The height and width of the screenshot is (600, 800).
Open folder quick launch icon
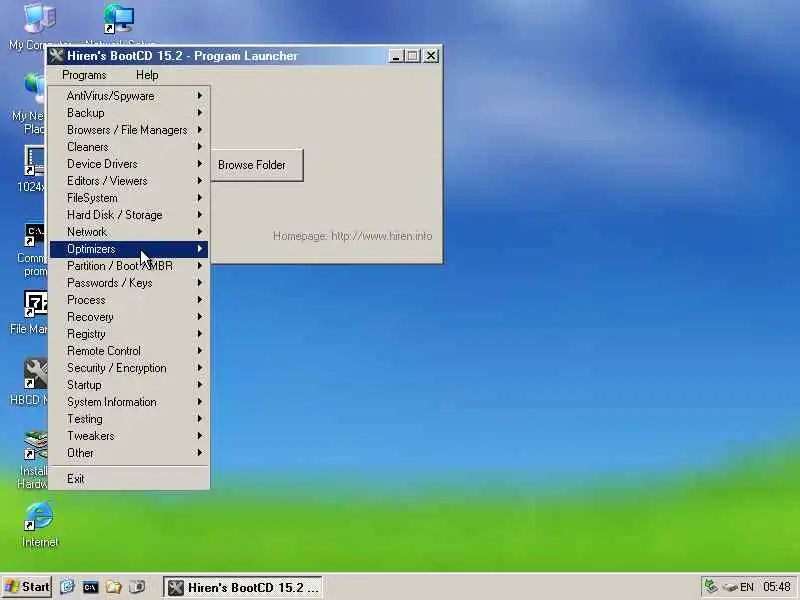113,587
